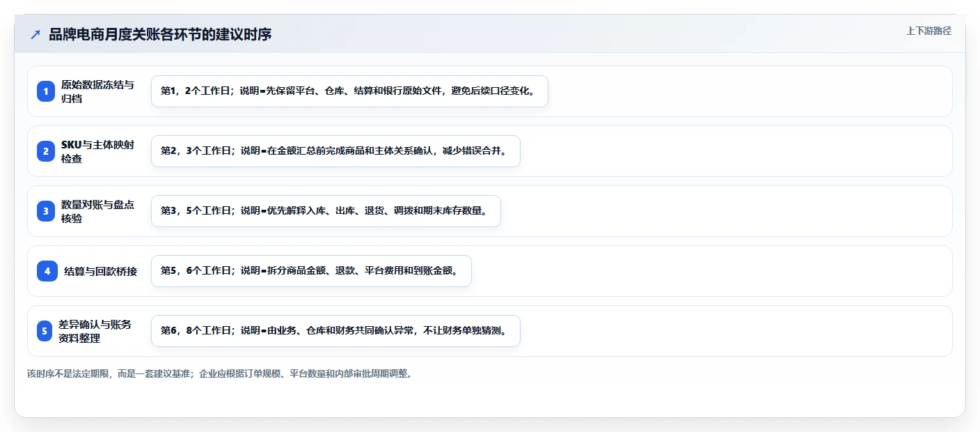
Task: Click the arrow icon beside the title
Action: pos(35,35)
